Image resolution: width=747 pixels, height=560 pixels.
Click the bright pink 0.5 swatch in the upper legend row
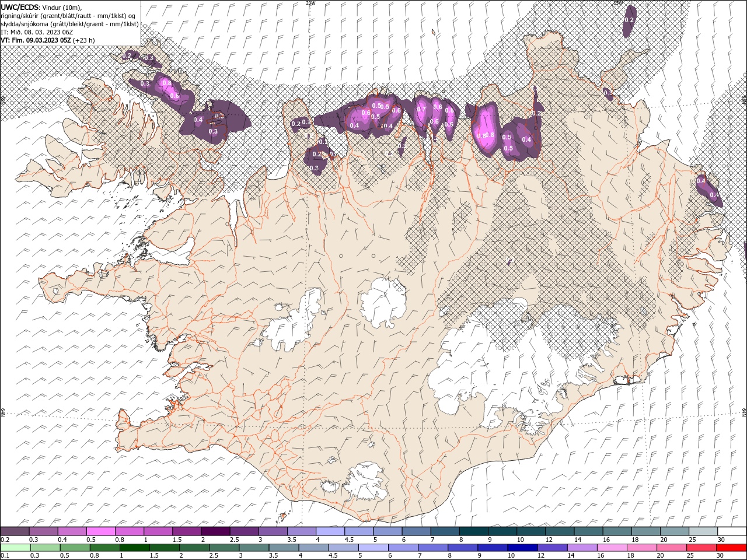[101, 531]
